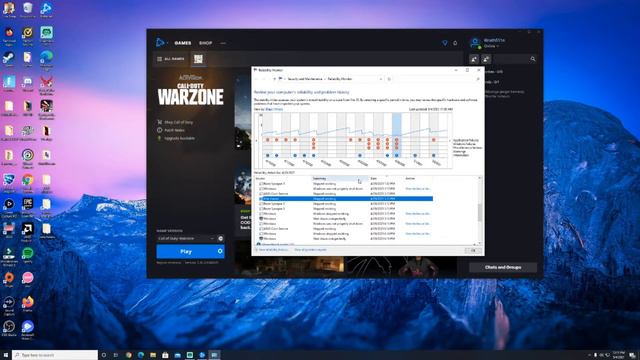
Task: Select Google Chrome desktop icon
Action: click(x=27, y=182)
